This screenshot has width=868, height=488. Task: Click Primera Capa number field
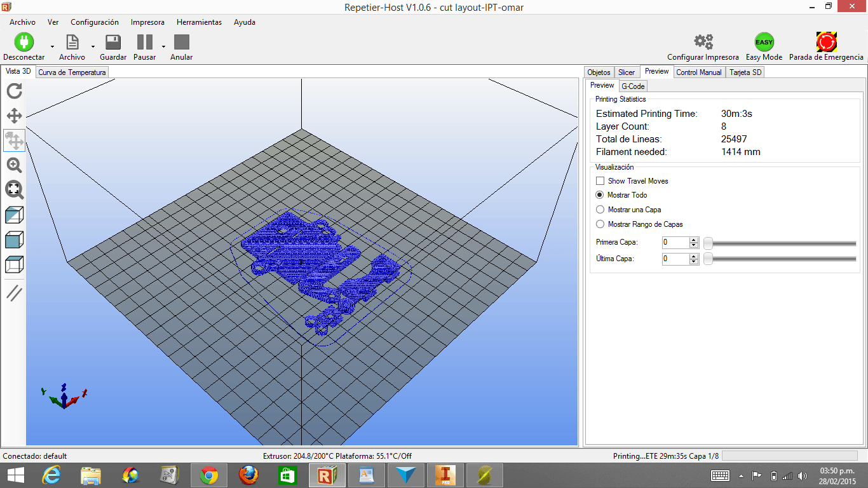(675, 242)
